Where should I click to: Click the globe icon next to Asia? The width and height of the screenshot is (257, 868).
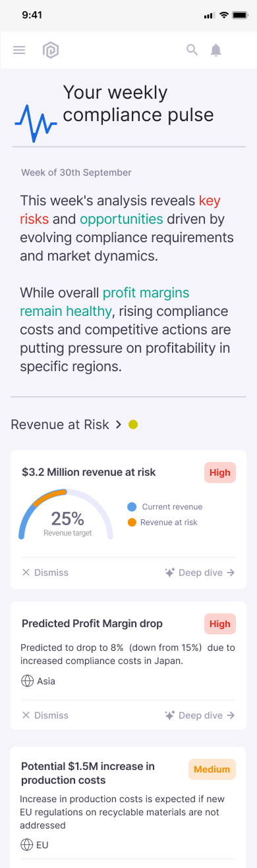[x=27, y=681]
